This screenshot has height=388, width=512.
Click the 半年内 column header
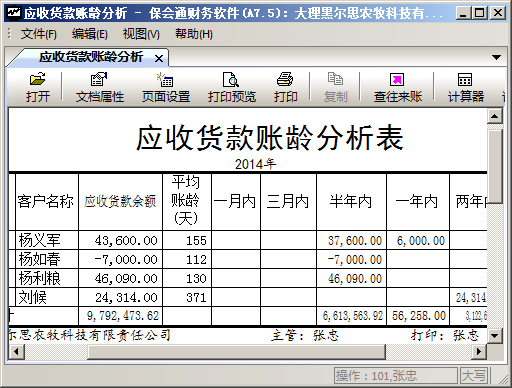coord(351,202)
